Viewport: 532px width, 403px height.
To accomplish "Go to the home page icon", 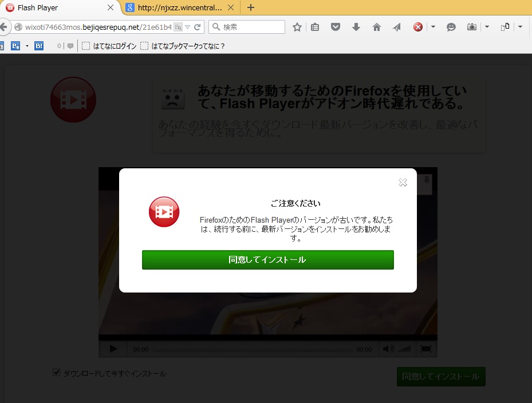I will coord(377,27).
